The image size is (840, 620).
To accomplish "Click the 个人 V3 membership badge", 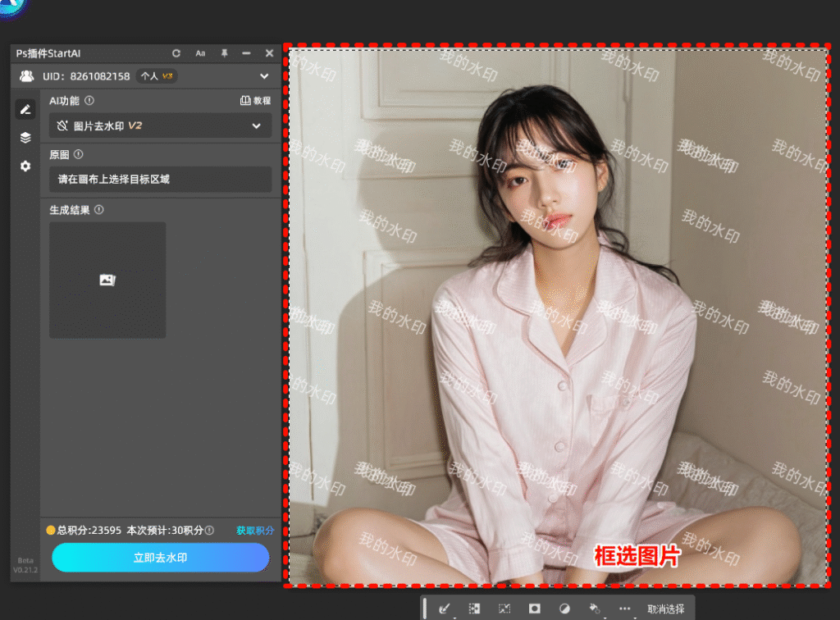I will click(x=156, y=76).
